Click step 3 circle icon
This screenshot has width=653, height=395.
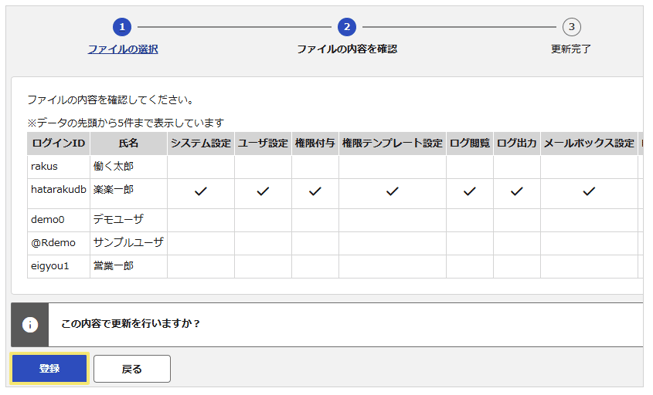pos(571,27)
